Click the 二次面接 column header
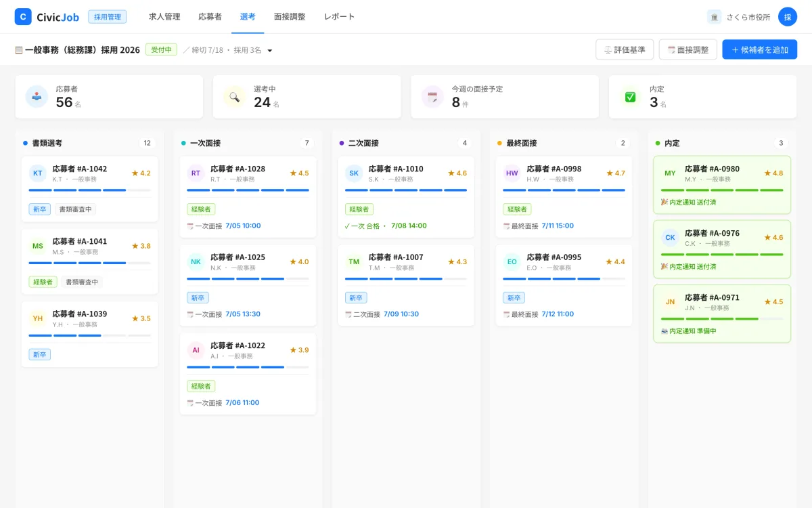This screenshot has height=508, width=812. (363, 143)
